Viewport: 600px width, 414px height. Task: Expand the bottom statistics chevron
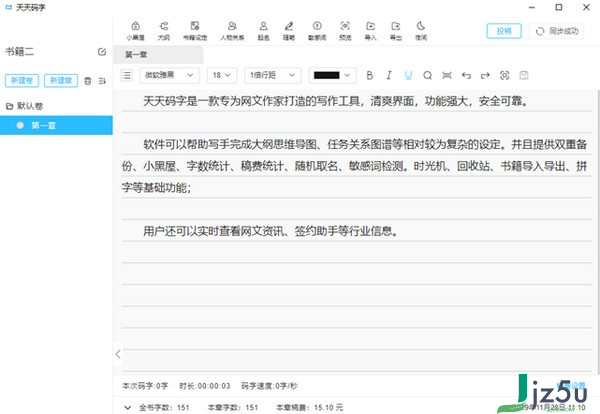pos(128,407)
